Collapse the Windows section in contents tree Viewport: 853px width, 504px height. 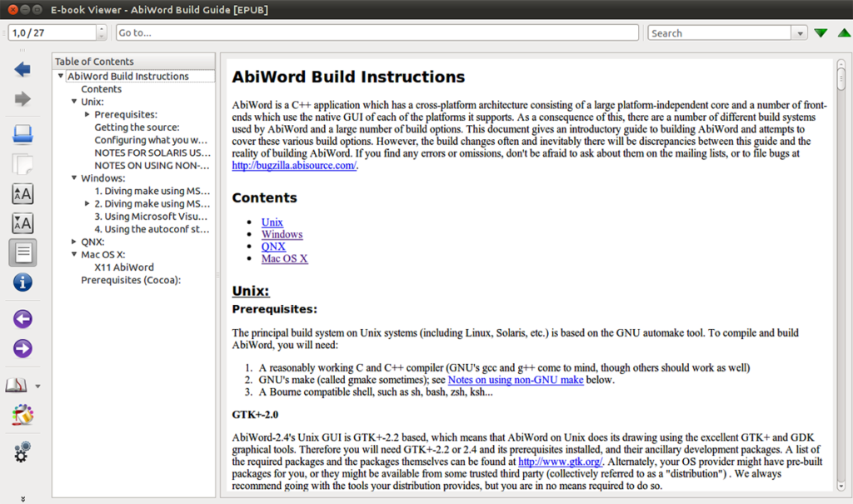coord(75,178)
